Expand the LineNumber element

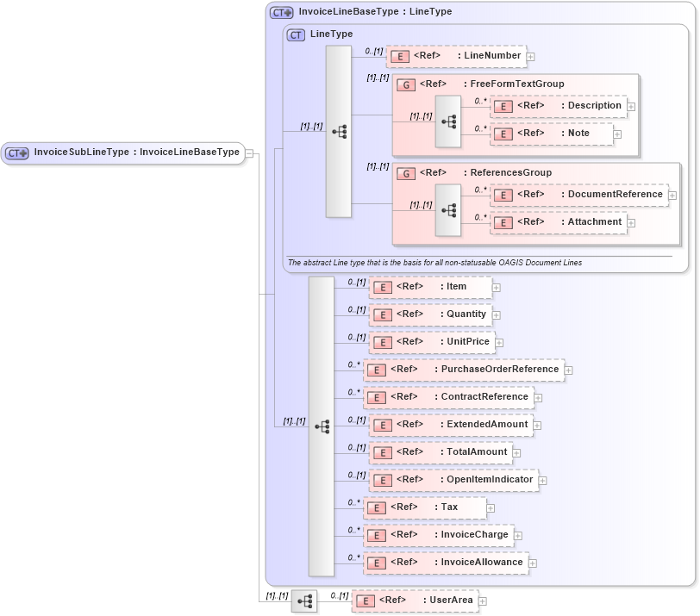pos(530,56)
